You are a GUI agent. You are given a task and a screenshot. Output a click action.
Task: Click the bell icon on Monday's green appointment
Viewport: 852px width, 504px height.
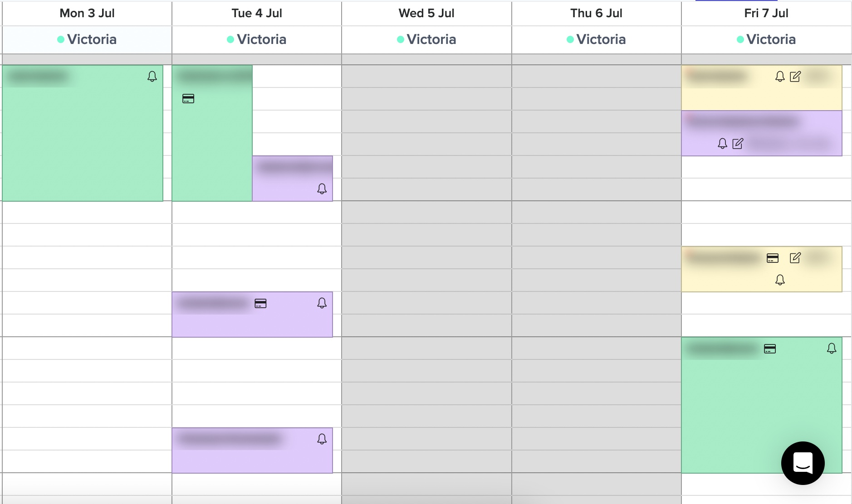click(x=152, y=76)
